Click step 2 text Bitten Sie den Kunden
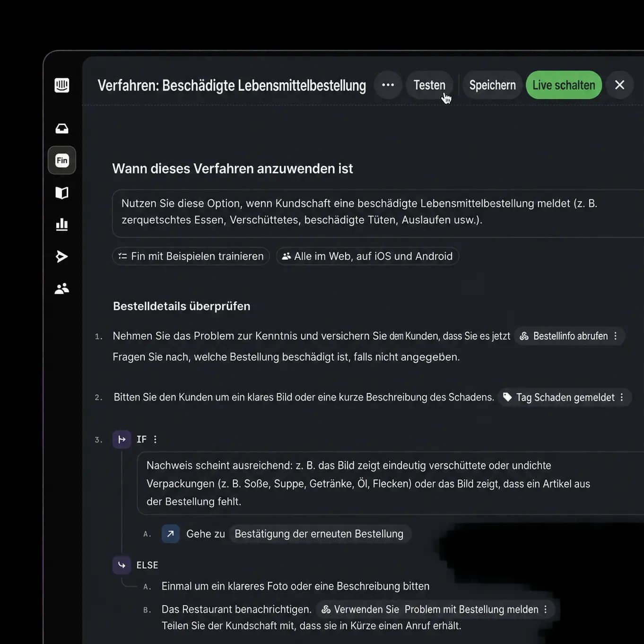 tap(304, 397)
